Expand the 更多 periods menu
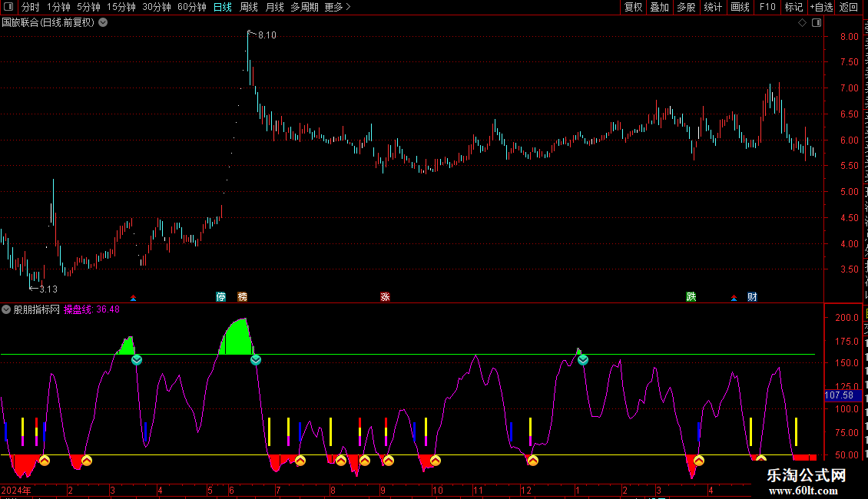This screenshot has height=499, width=868. pos(338,7)
